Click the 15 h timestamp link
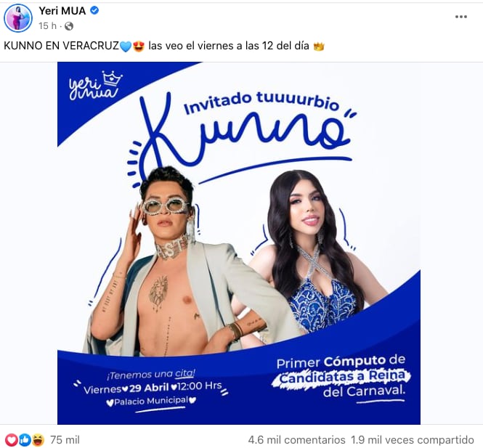The image size is (483, 448). coord(47,26)
